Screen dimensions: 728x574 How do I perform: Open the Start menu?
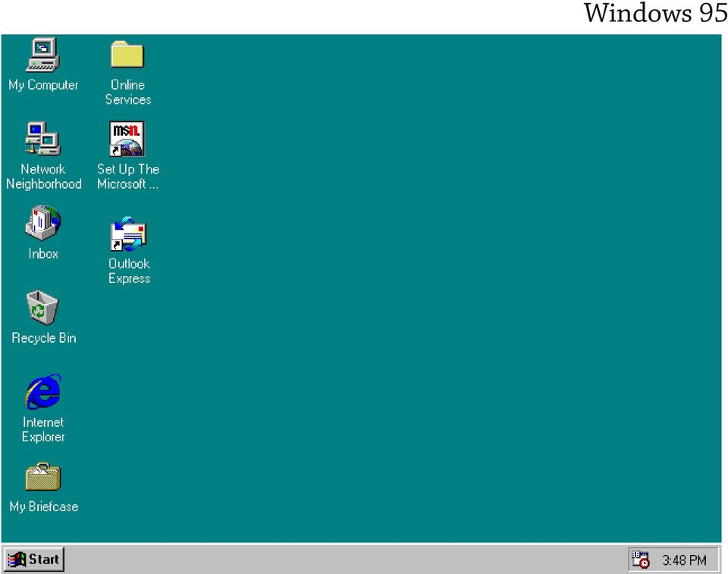34,559
